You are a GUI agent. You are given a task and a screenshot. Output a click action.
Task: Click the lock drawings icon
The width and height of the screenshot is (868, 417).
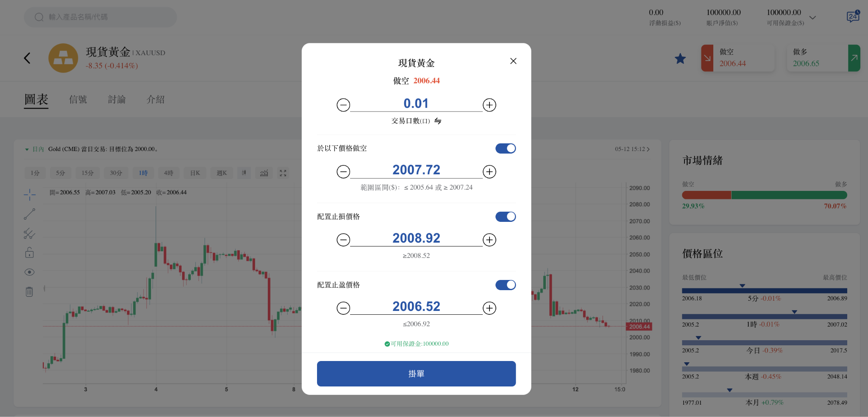click(29, 252)
